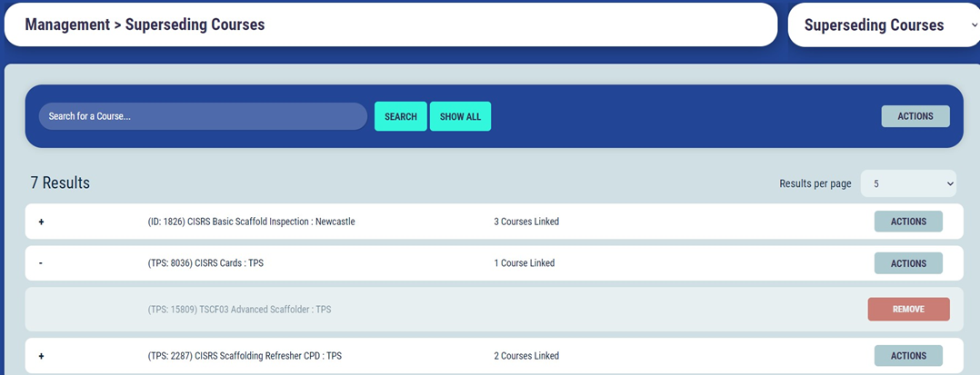This screenshot has width=980, height=375.
Task: Select the CISRS Basic Scaffold Inspection course name
Action: click(251, 222)
